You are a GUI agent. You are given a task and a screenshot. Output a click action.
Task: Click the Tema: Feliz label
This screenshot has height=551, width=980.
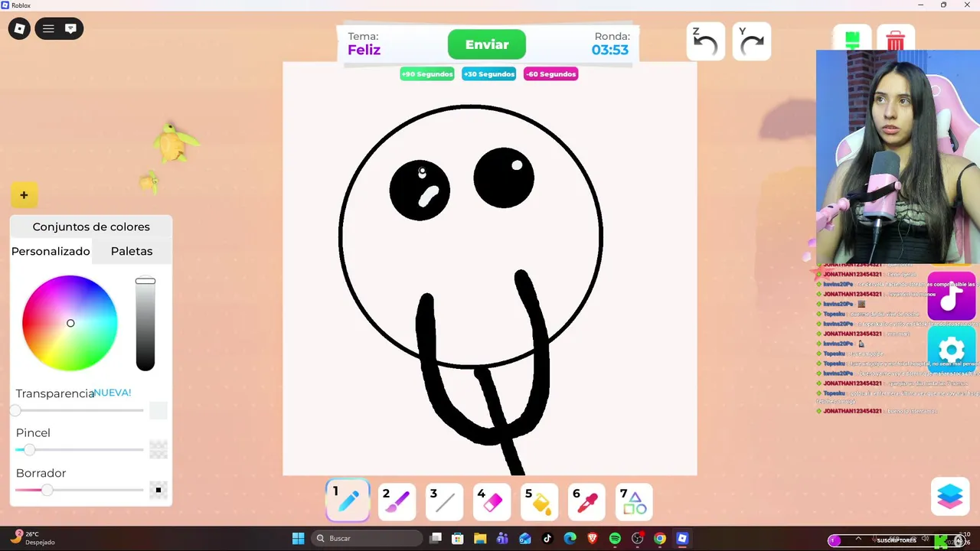click(364, 44)
